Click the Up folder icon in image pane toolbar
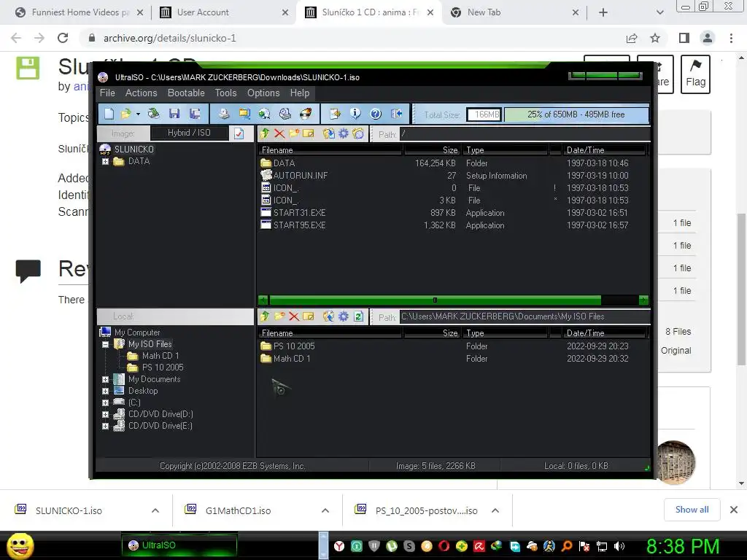 (265, 133)
